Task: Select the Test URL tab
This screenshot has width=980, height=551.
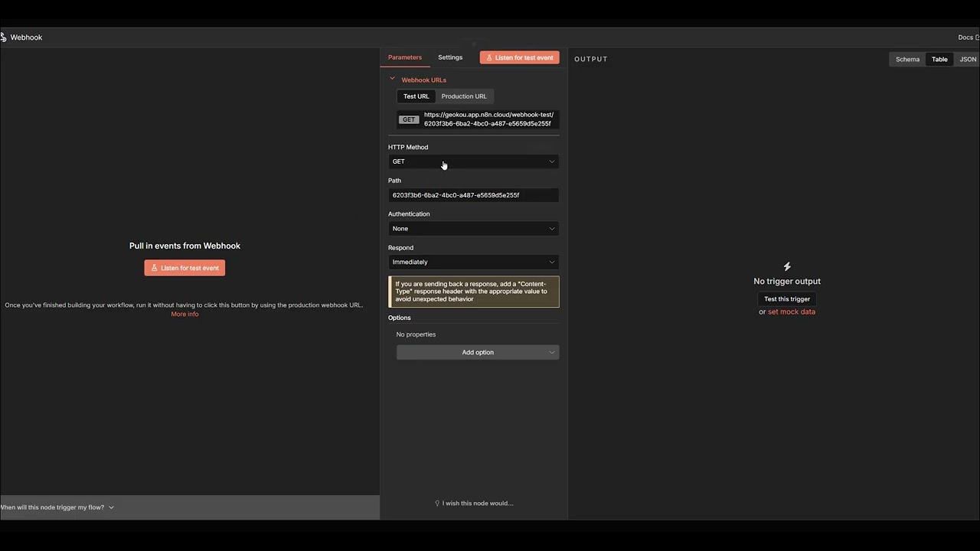Action: [x=416, y=96]
